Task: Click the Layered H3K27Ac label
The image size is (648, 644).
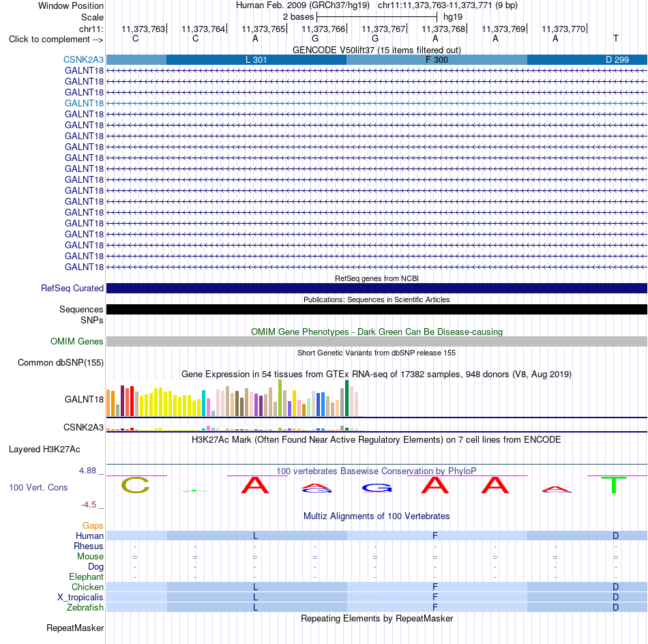Action: 44,450
